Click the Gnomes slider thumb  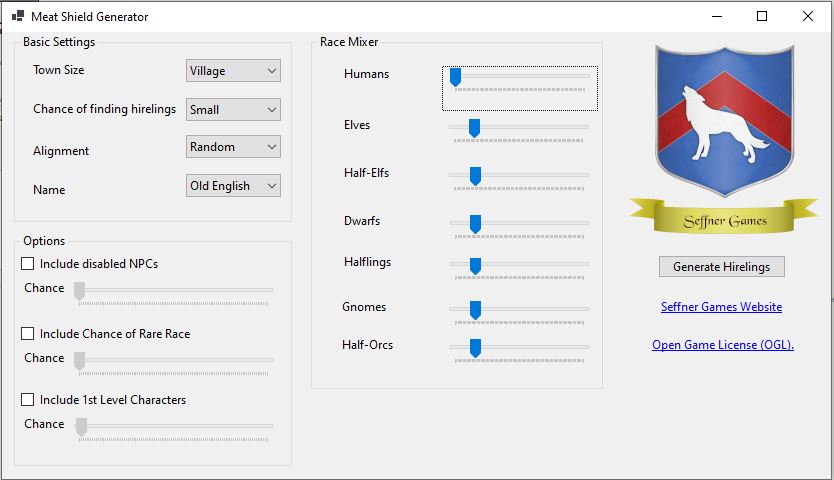476,310
